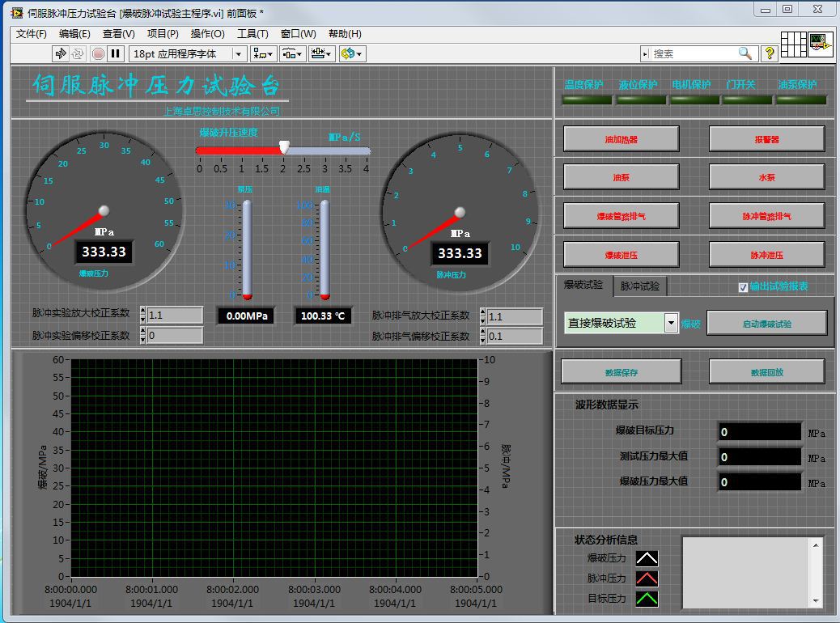The height and width of the screenshot is (623, 840).
Task: Click the 水泵 button
Action: 766,177
